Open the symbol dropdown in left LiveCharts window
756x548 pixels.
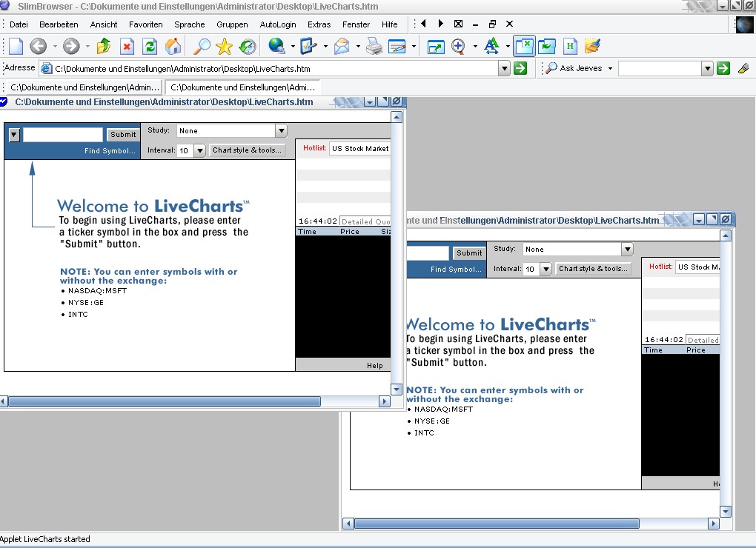tap(14, 135)
